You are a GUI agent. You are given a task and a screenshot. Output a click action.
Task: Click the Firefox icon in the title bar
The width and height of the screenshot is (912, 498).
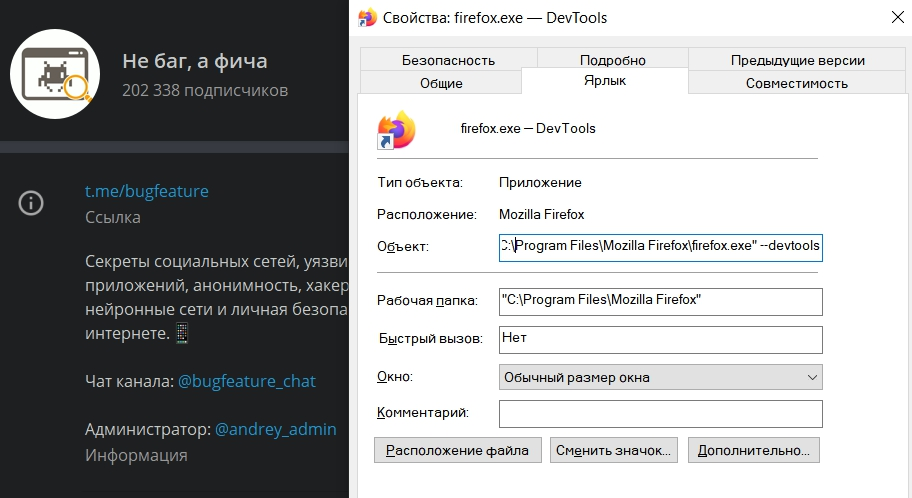point(368,17)
